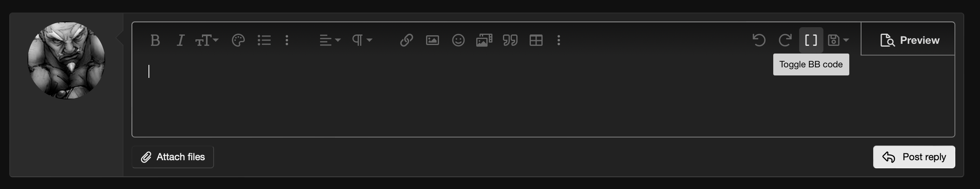Open the font size dropdown

pyautogui.click(x=207, y=40)
